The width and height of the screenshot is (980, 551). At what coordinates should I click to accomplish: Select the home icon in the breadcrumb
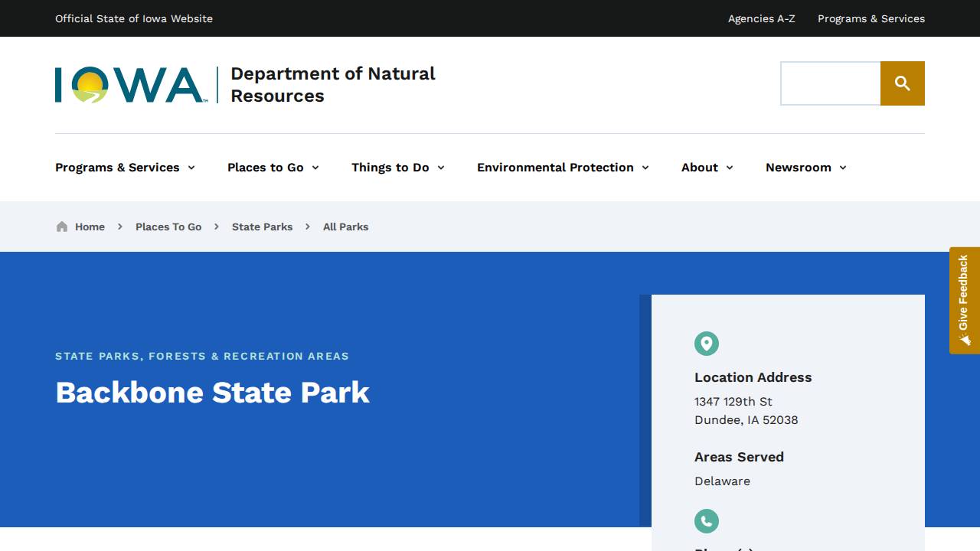61,226
